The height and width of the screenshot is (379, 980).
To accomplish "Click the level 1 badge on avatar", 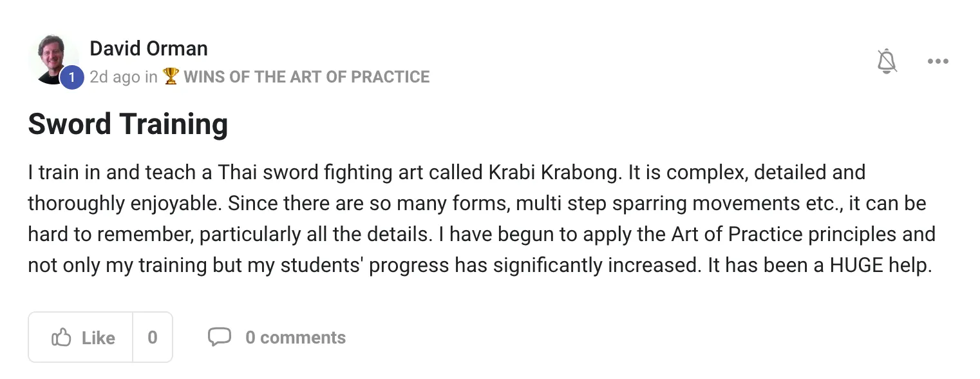I will click(72, 78).
